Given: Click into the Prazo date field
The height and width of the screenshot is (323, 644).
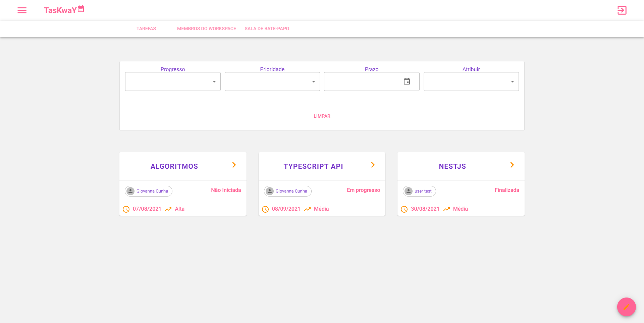Looking at the screenshot, I should (x=372, y=82).
